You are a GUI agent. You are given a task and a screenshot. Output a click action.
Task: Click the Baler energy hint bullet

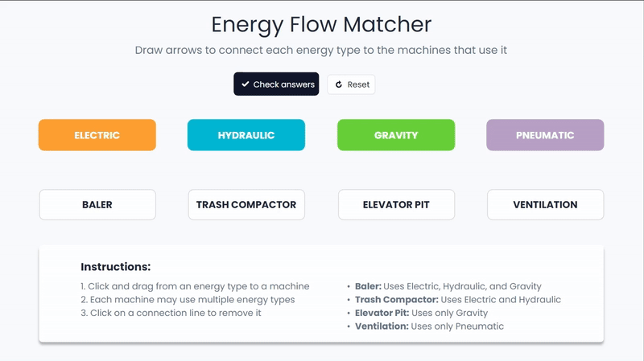coord(448,286)
